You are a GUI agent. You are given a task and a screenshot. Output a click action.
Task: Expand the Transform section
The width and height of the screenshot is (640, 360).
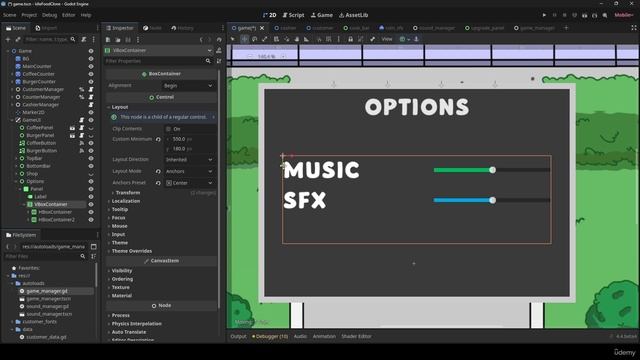(x=127, y=193)
